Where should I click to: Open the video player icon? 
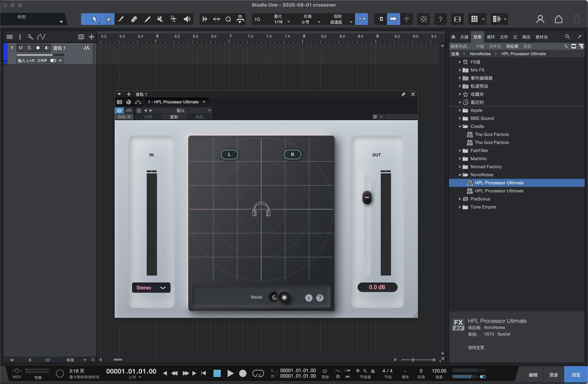[457, 19]
